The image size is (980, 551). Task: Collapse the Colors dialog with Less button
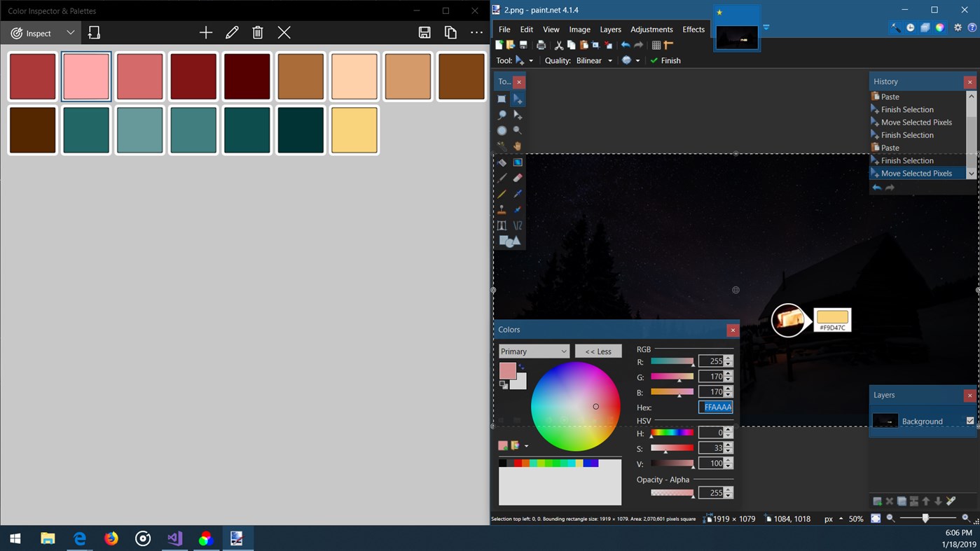click(x=598, y=351)
